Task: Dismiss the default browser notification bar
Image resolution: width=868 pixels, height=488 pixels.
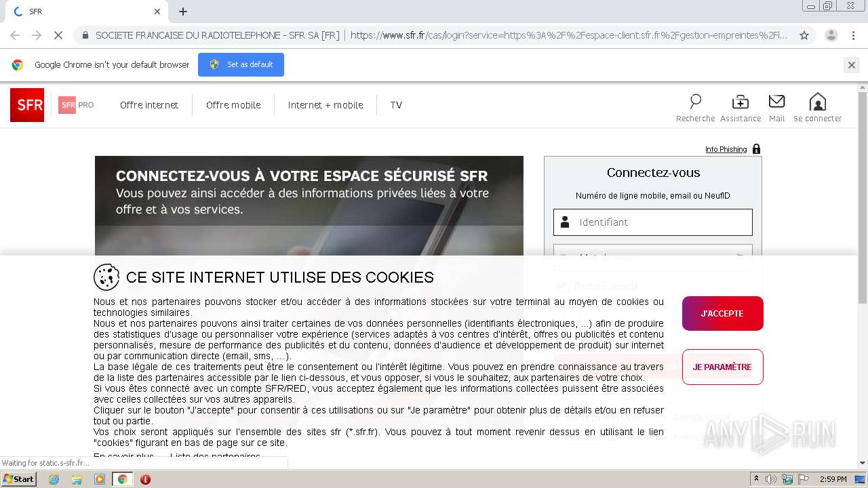Action: click(851, 65)
